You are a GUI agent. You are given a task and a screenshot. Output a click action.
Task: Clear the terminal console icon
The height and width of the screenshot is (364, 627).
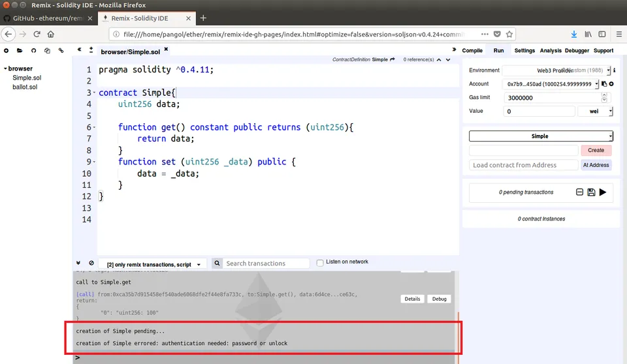pos(91,263)
